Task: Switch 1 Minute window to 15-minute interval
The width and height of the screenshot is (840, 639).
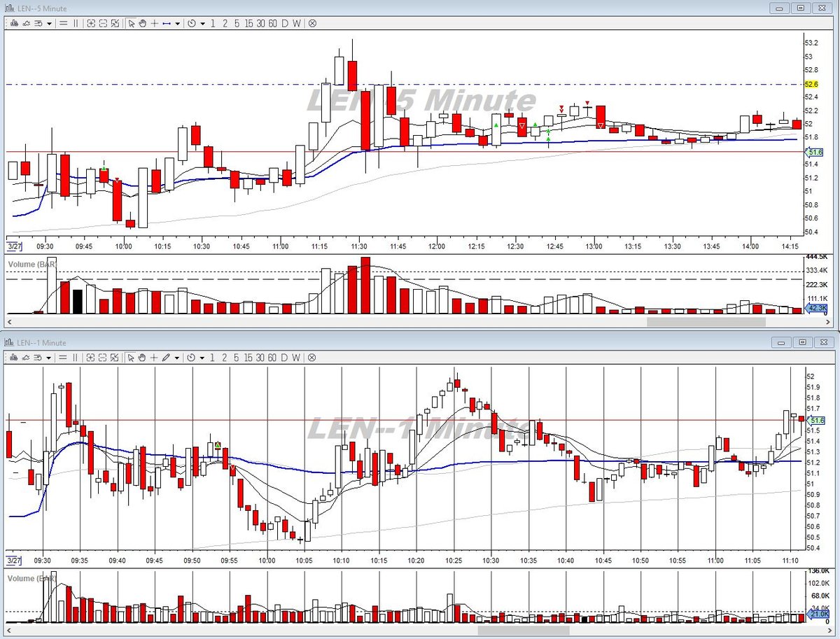Action: tap(248, 358)
